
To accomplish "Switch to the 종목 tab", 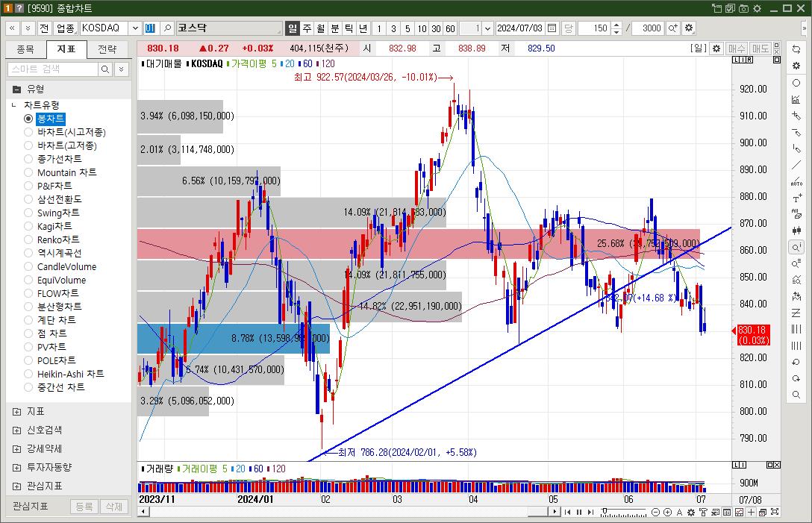I will click(25, 49).
